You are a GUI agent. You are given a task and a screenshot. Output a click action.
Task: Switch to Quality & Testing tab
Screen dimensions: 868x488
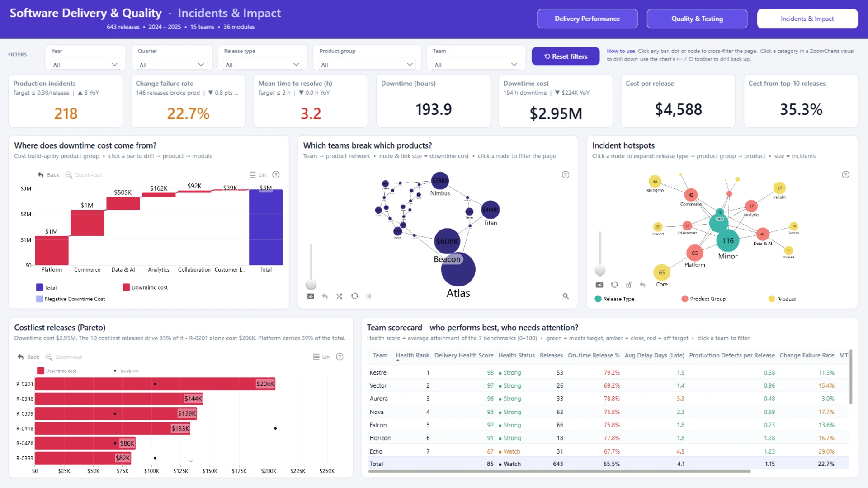click(x=697, y=19)
